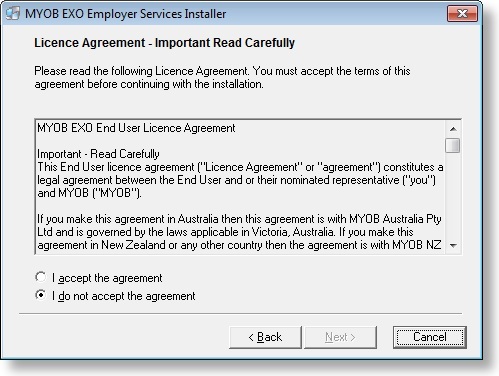Click the paragraph starting 'If you make this agreement in Australia'
Viewport: 499px width, 376px height.
point(239,232)
